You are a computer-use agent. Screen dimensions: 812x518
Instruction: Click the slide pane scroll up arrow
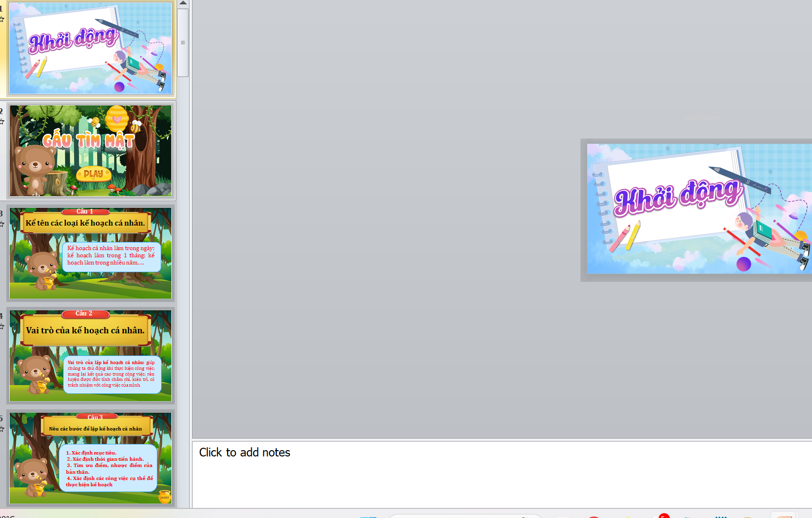coord(183,3)
